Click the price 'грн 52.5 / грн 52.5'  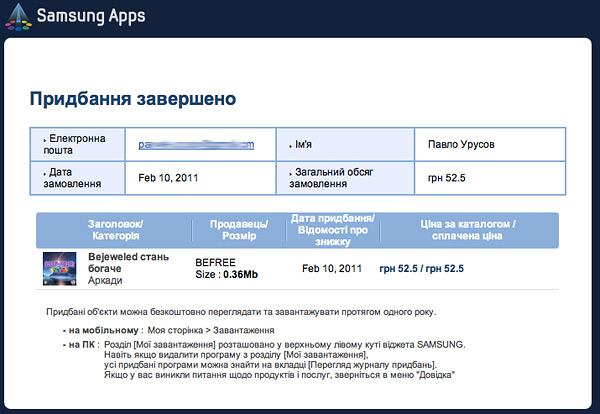coord(421,269)
